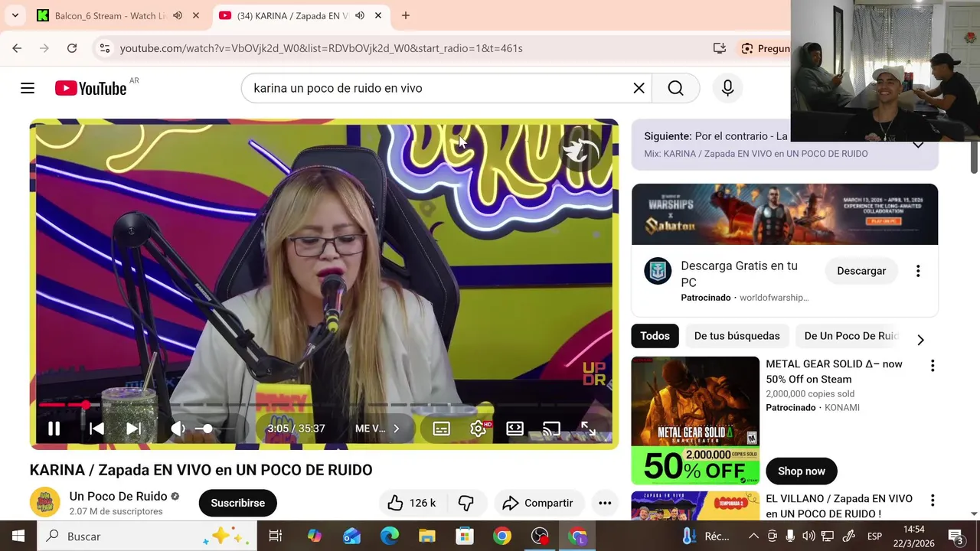This screenshot has height=551, width=980.
Task: Skip to the next video in the player
Action: coord(133,429)
